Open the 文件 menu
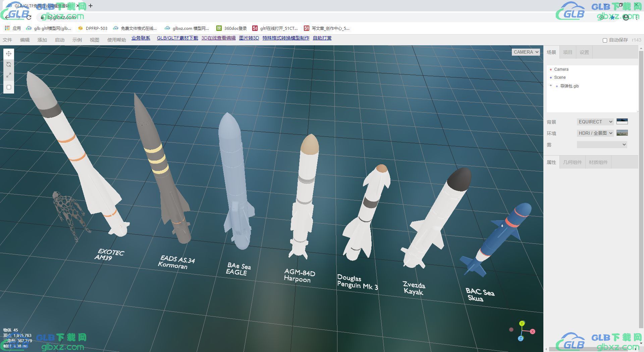 pos(7,40)
